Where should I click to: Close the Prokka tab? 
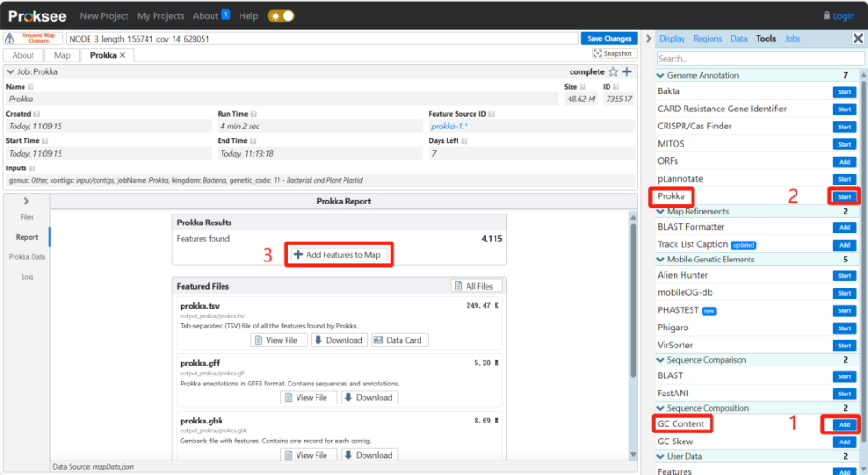122,55
